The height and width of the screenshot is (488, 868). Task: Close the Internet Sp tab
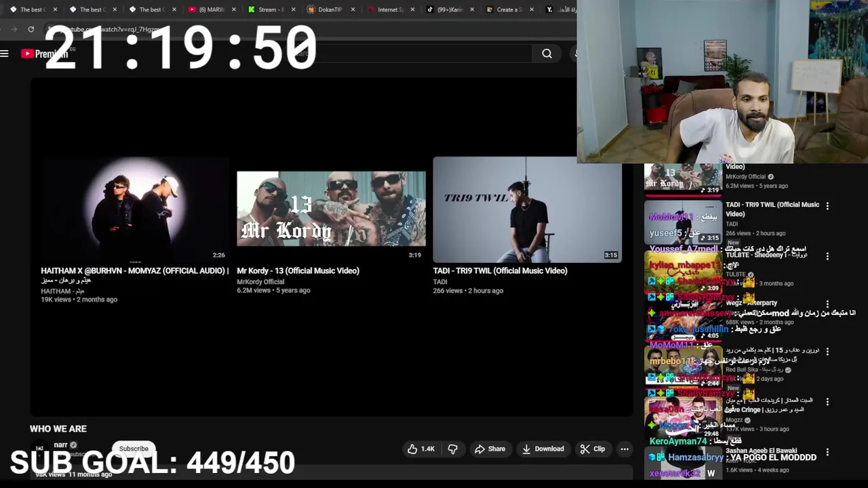(x=412, y=9)
